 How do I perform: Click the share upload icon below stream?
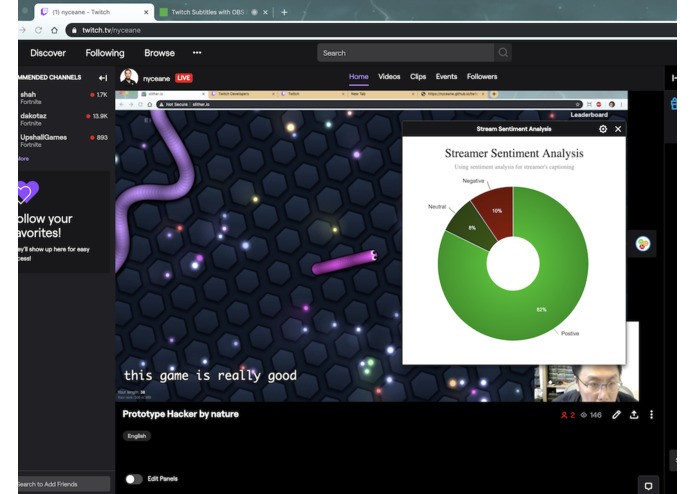coord(634,415)
